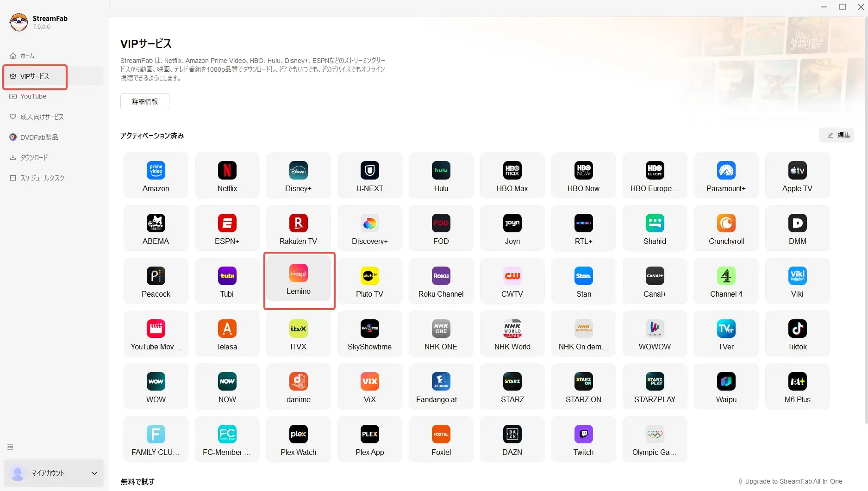Open the Netflix service tile
The height and width of the screenshot is (491, 868).
coord(227,176)
